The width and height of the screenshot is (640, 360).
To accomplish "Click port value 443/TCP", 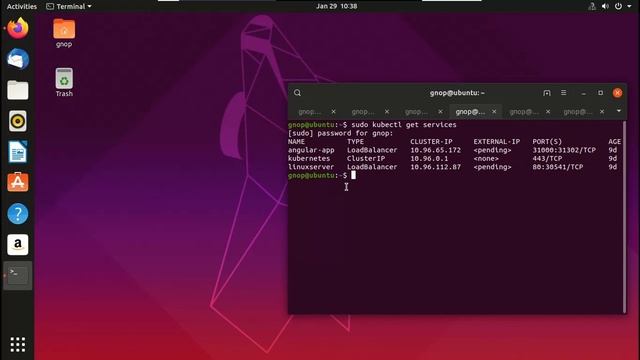I will tap(547, 158).
